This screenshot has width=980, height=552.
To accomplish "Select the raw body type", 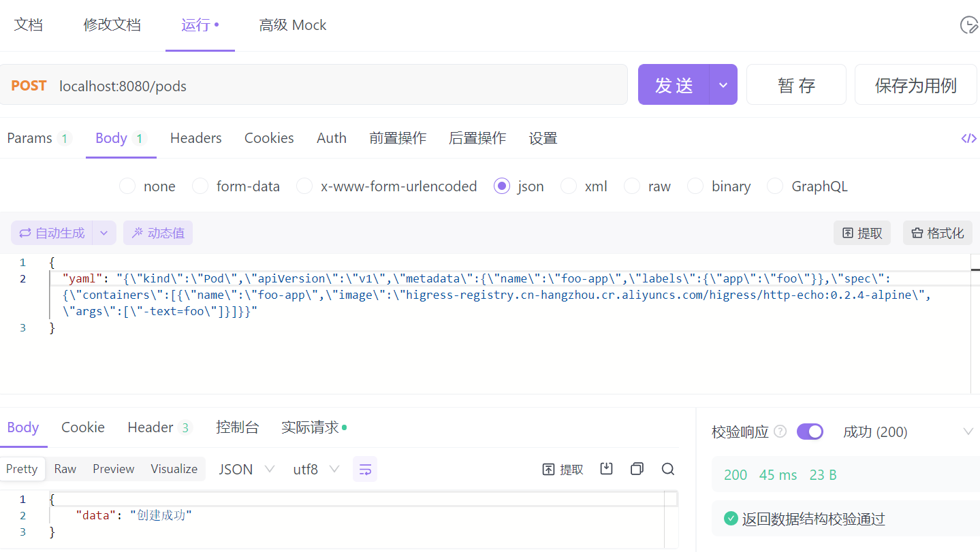I will pyautogui.click(x=632, y=186).
